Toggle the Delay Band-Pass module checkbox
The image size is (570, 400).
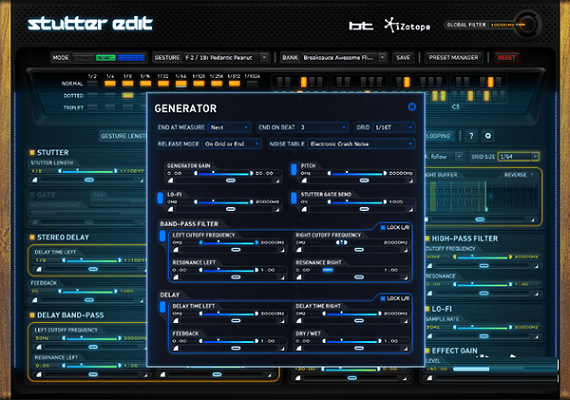[32, 315]
